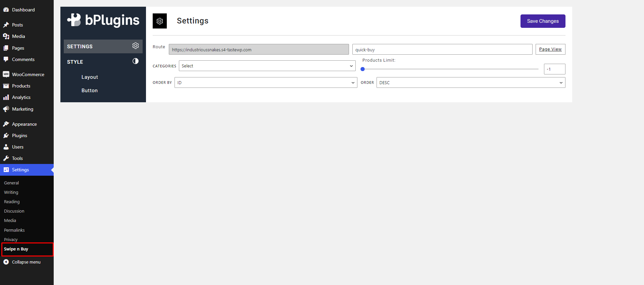Image resolution: width=644 pixels, height=285 pixels.
Task: Click the Save Changes button
Action: pos(543,21)
